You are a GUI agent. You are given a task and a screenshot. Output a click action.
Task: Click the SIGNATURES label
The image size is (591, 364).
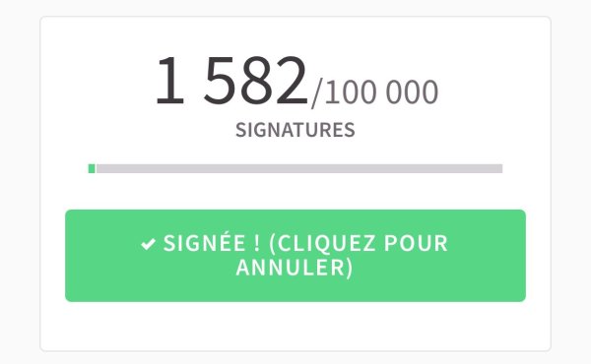click(295, 130)
